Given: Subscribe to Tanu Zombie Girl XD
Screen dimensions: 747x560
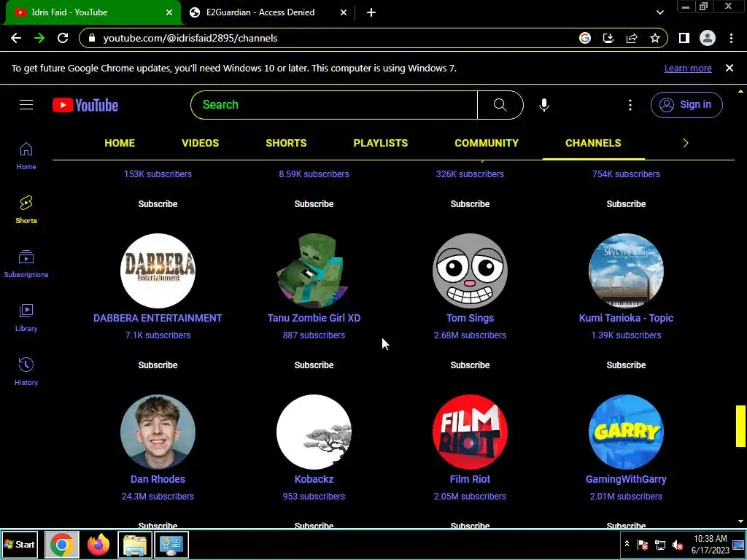Looking at the screenshot, I should coord(314,365).
